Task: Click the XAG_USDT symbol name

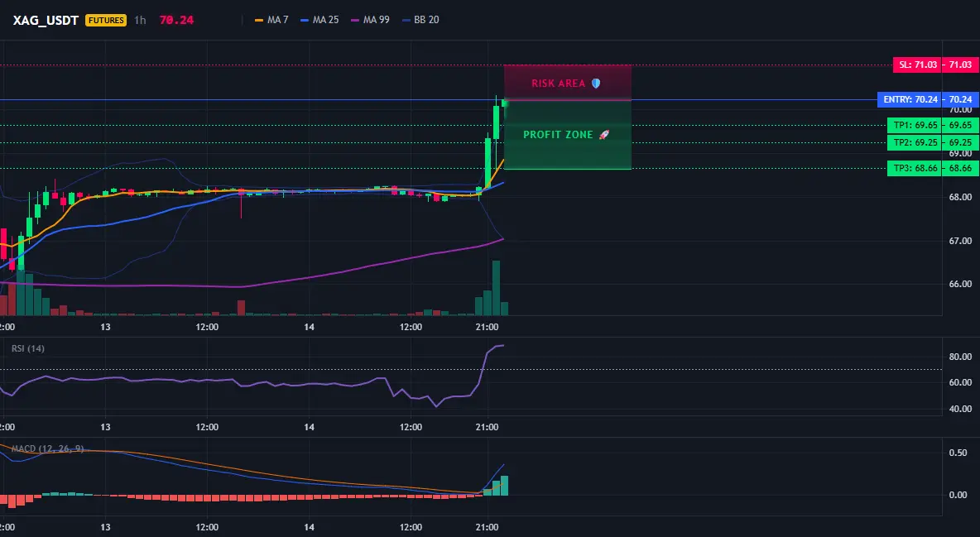Action: 46,20
